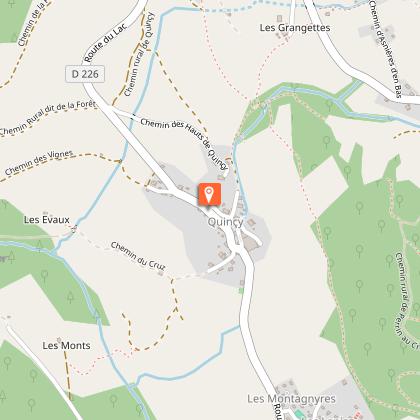This screenshot has height=420, width=420.
Task: Select Chemin rural de Perrin label
Action: pos(407,300)
